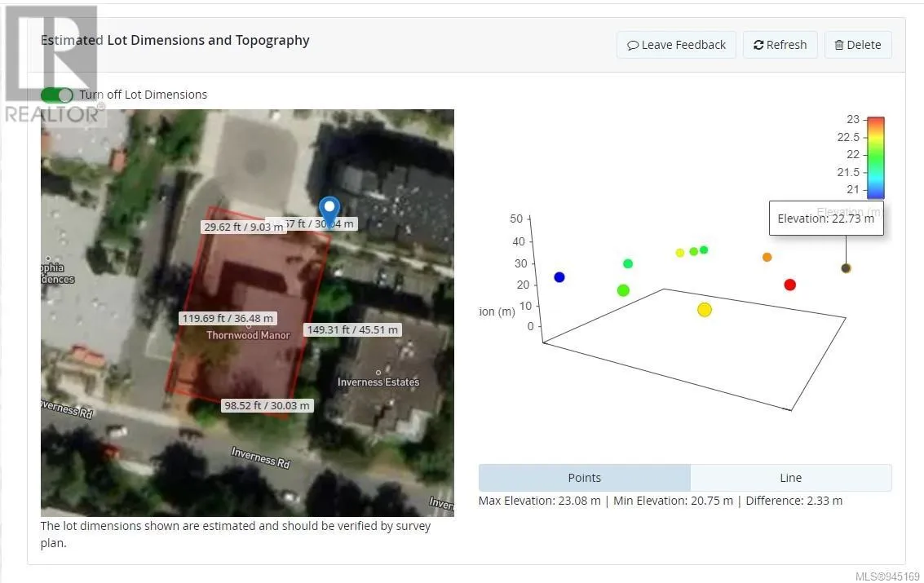Click the Leave Feedback button
The height and width of the screenshot is (583, 924).
[x=676, y=45]
